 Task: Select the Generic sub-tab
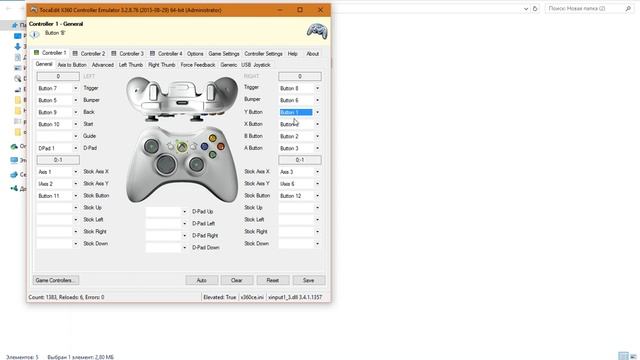click(x=229, y=65)
